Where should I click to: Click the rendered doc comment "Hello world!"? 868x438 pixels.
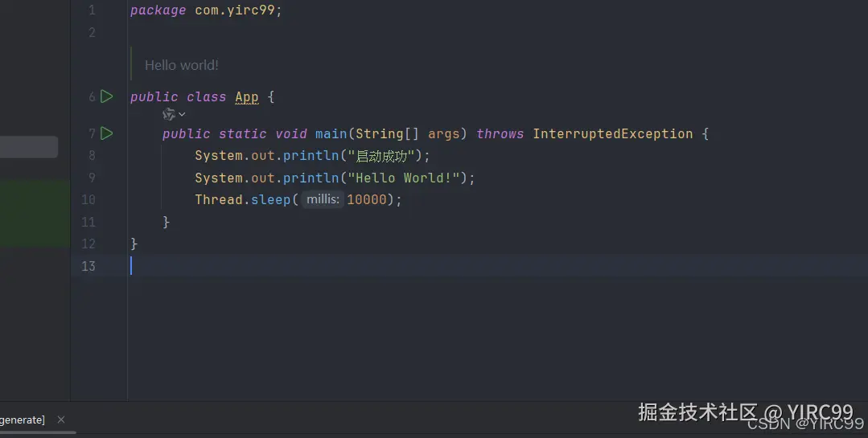pos(182,65)
